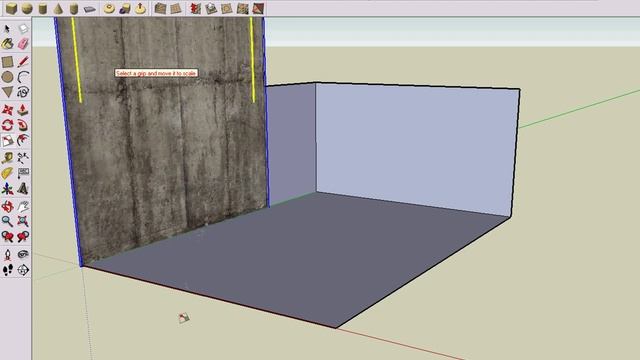This screenshot has height=360, width=640.
Task: Select the Arc drawing tool
Action: [23, 77]
